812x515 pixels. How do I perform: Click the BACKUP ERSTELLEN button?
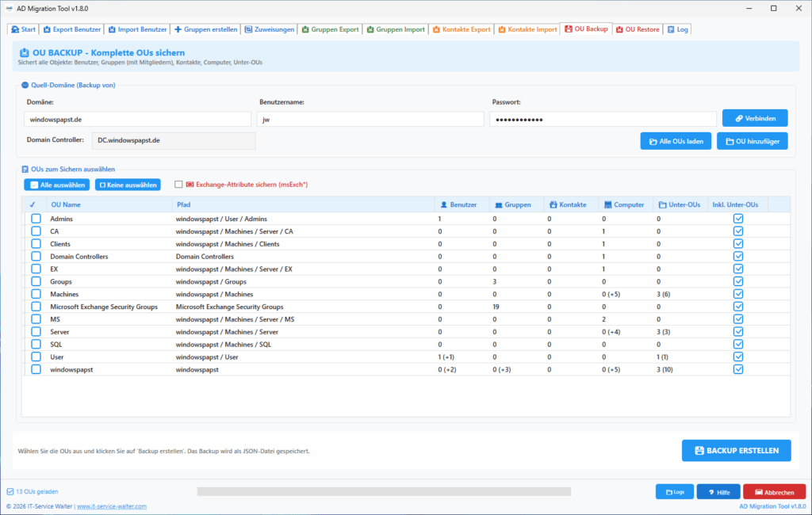[736, 450]
